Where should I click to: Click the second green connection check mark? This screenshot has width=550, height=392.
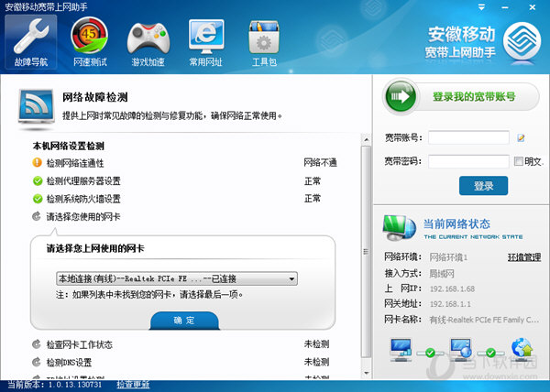click(490, 352)
